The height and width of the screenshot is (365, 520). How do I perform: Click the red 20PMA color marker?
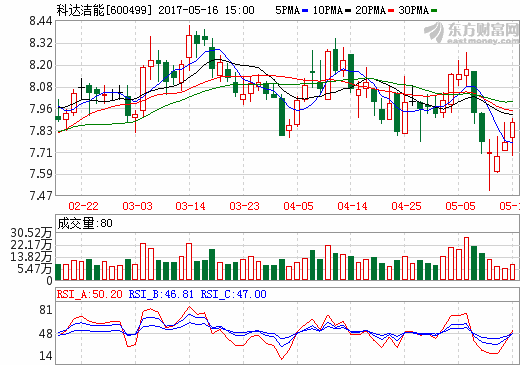(x=391, y=11)
